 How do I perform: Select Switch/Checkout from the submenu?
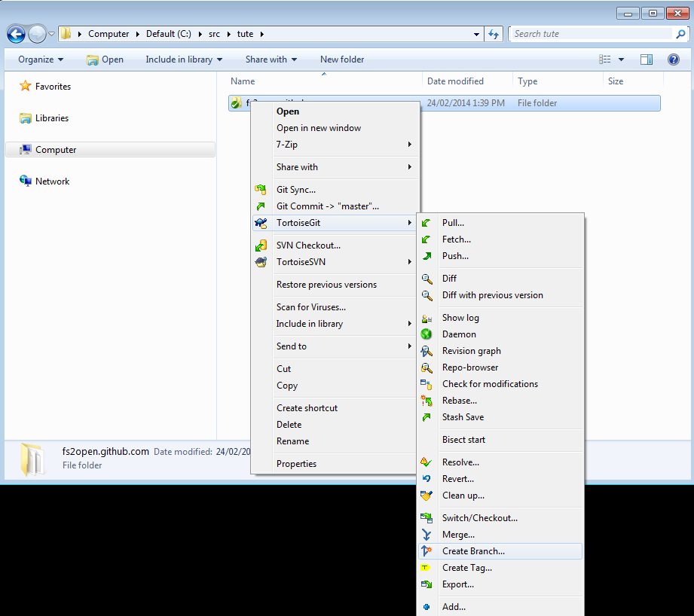479,518
